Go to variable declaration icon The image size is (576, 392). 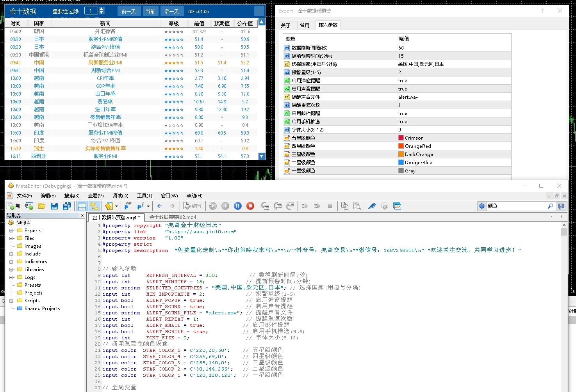(x=128, y=206)
